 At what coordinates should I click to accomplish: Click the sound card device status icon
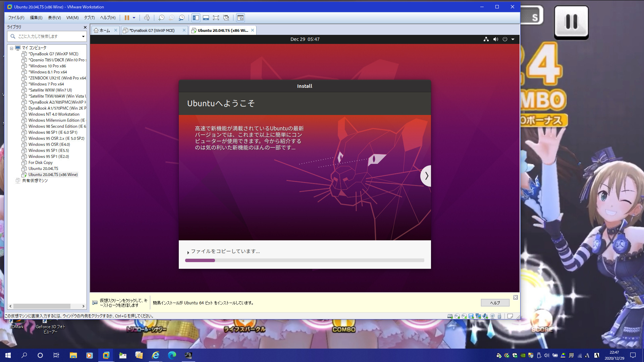[485, 316]
